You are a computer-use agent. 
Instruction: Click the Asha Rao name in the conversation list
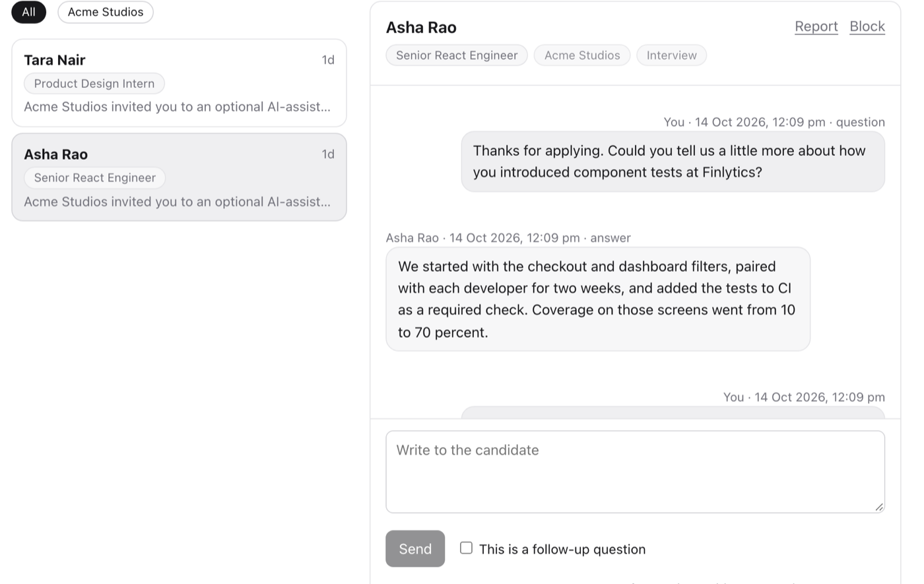tap(56, 154)
